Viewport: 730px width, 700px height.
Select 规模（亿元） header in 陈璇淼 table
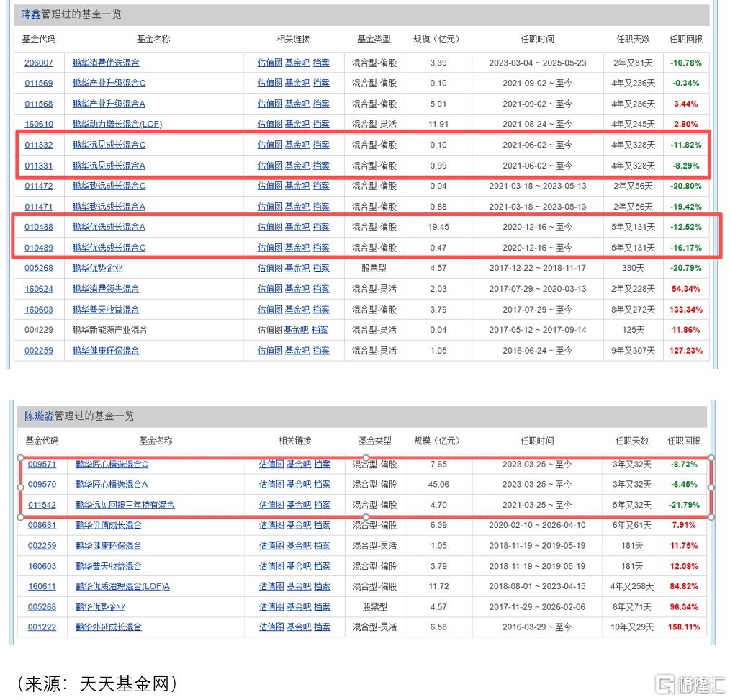437,441
